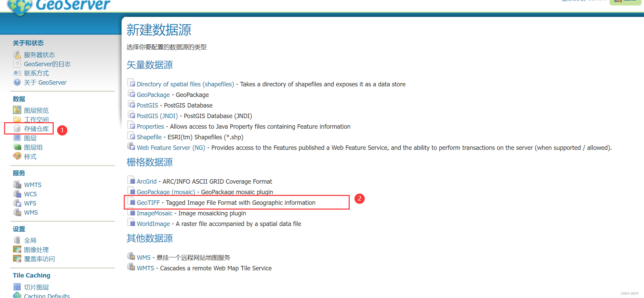Click the vector store icon beside GeoPackage

point(131,94)
